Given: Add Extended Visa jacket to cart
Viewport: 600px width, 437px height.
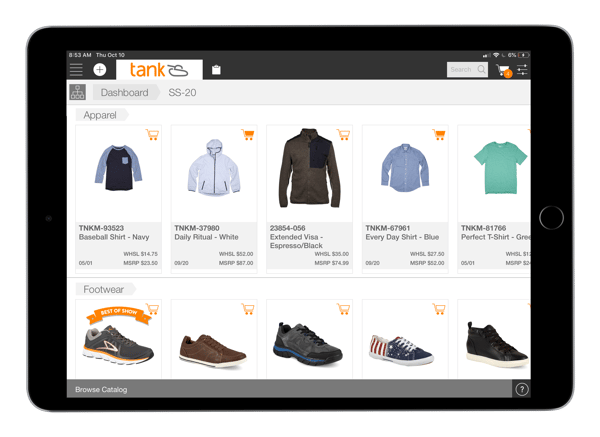Looking at the screenshot, I should tap(343, 134).
